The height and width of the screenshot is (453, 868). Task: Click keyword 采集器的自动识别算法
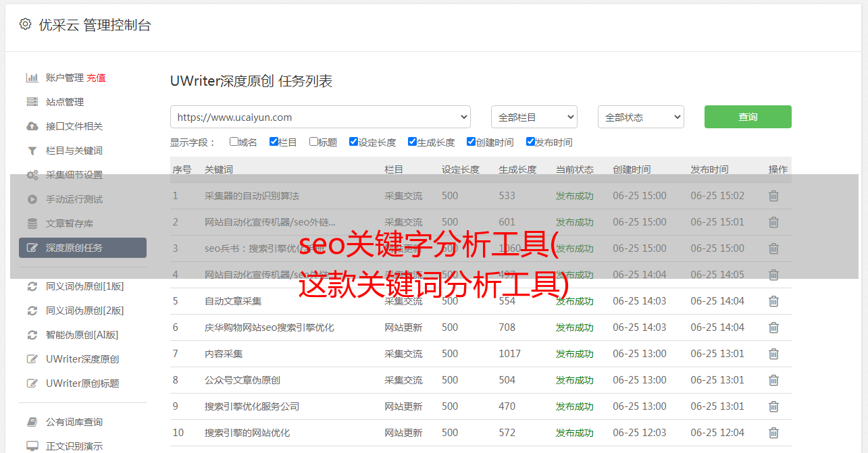coord(252,196)
